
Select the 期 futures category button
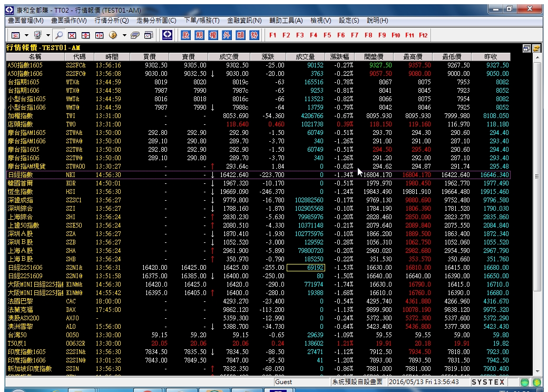199,35
